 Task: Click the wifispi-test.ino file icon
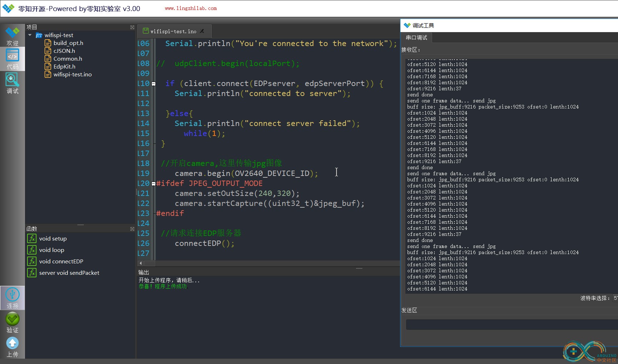click(x=48, y=74)
